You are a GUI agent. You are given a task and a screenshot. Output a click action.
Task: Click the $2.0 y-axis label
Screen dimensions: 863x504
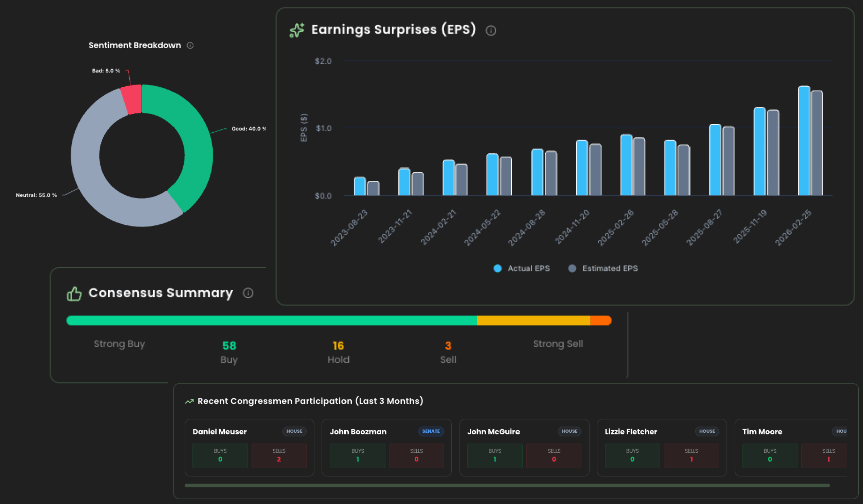click(x=323, y=61)
